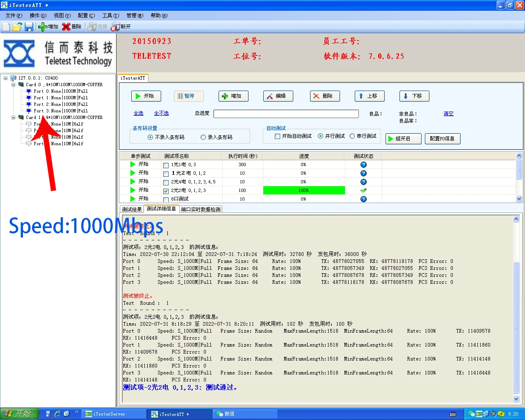Click the 配置PO信息 button

442,139
